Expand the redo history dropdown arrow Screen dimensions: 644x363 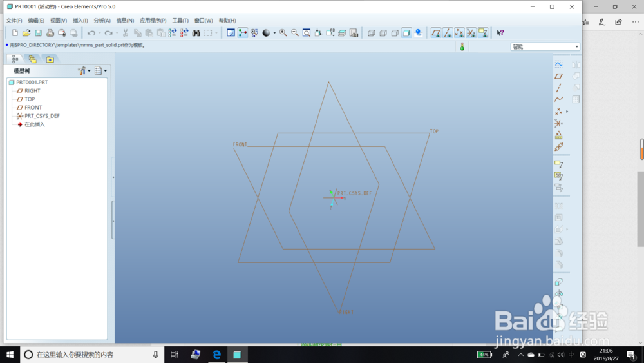coord(117,33)
